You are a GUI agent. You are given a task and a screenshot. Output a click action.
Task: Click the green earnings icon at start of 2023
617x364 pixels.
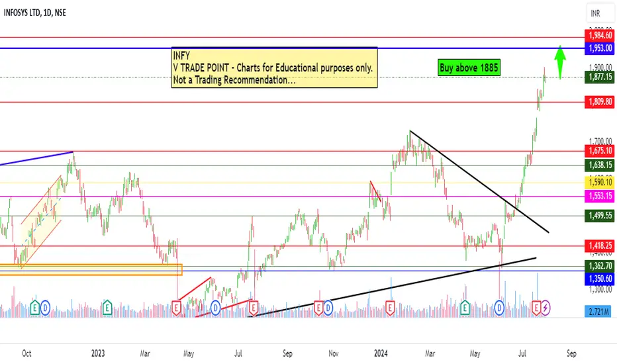pos(107,308)
